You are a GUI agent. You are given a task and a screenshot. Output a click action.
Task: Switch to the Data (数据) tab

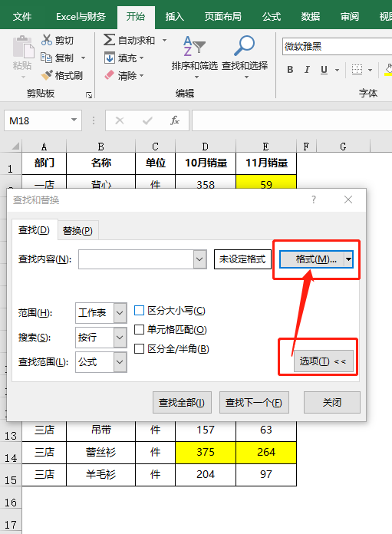[310, 16]
